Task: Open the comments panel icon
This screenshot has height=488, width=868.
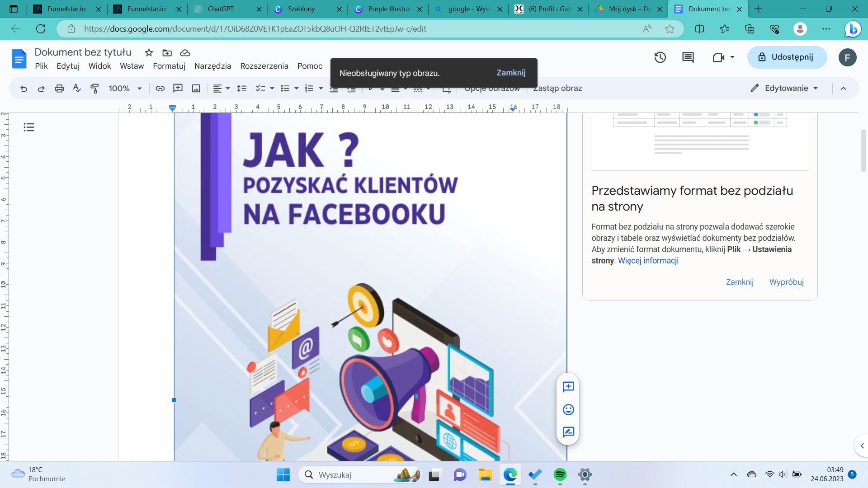Action: (x=688, y=57)
